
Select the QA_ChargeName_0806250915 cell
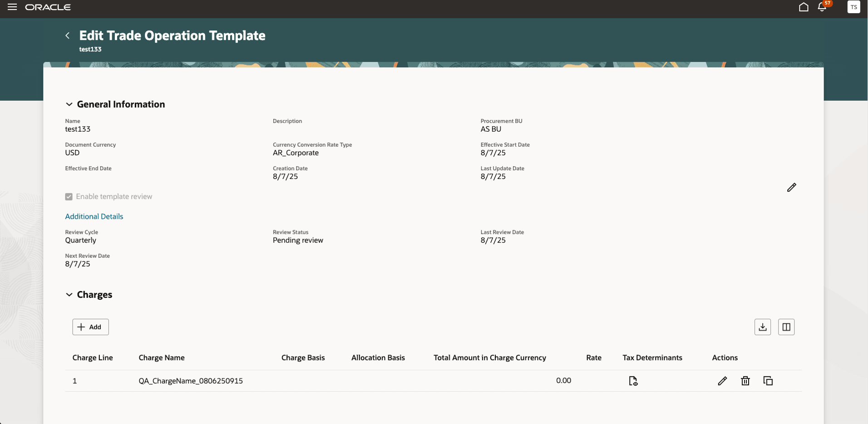pyautogui.click(x=191, y=381)
